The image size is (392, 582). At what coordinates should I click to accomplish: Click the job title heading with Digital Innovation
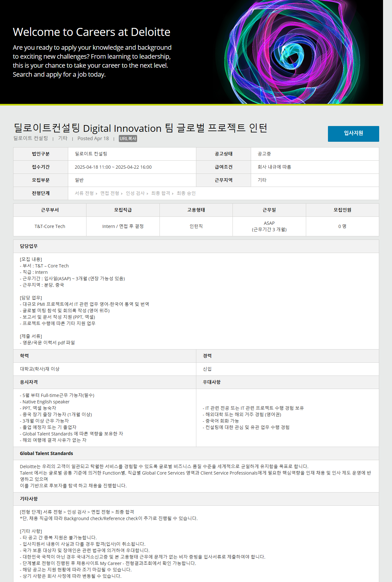pos(140,128)
